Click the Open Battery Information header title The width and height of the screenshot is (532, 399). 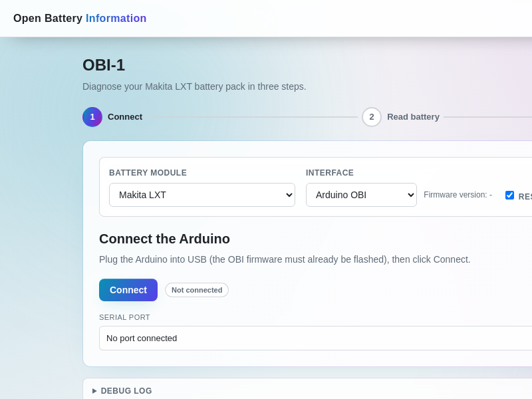click(80, 19)
